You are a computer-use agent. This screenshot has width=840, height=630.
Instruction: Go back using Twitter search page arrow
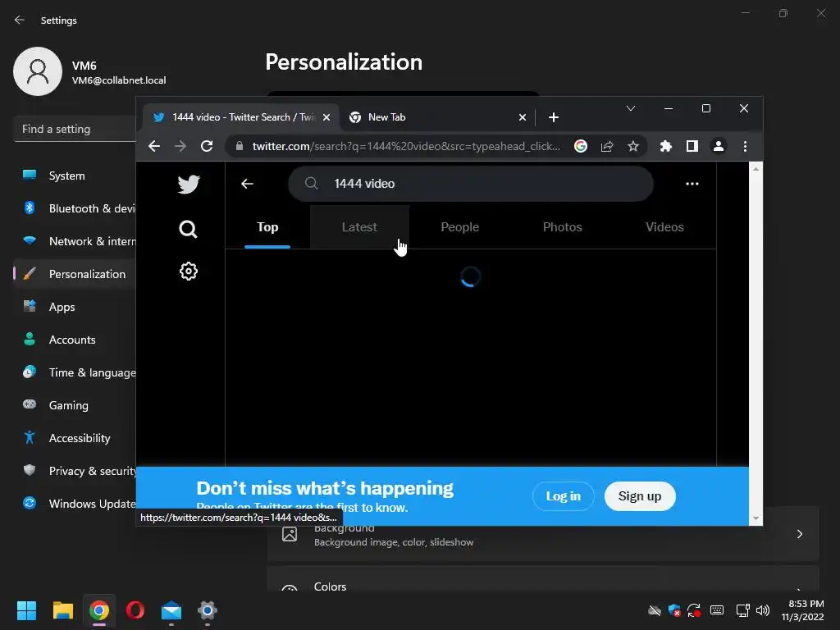[247, 184]
